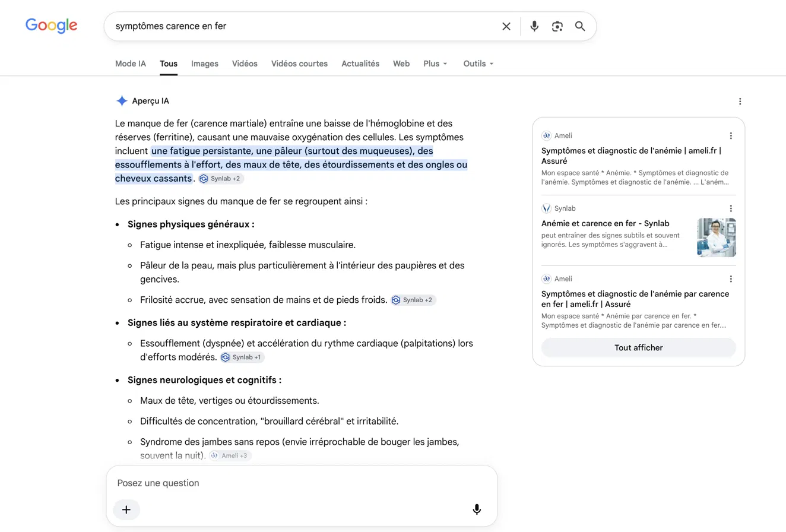Open Symptômes et diagnostic de l'anémie ameli.fr link
Screen dimensions: 786x532
point(631,156)
